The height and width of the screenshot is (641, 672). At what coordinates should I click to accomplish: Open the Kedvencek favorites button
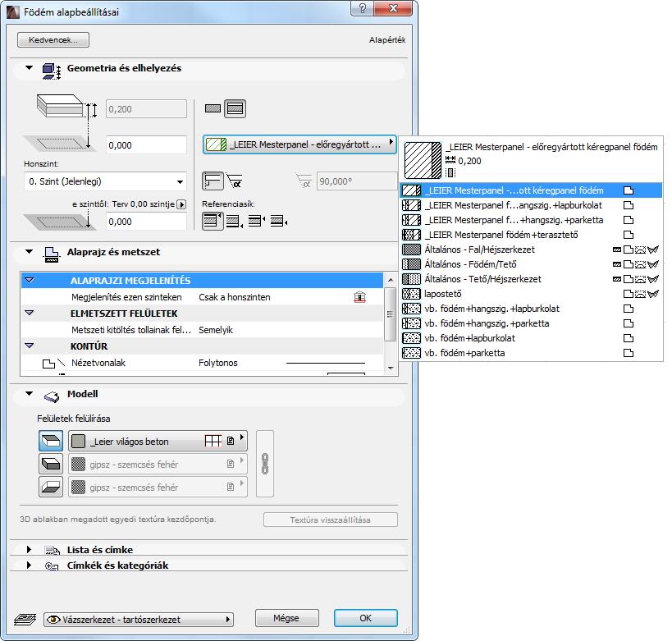[x=53, y=40]
